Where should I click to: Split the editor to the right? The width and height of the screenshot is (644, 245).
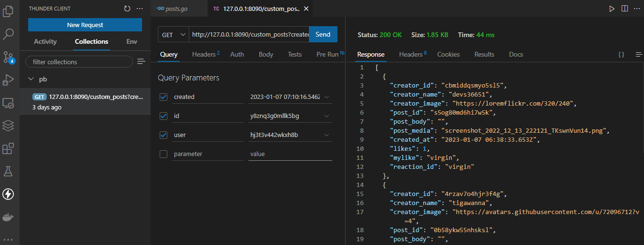624,9
